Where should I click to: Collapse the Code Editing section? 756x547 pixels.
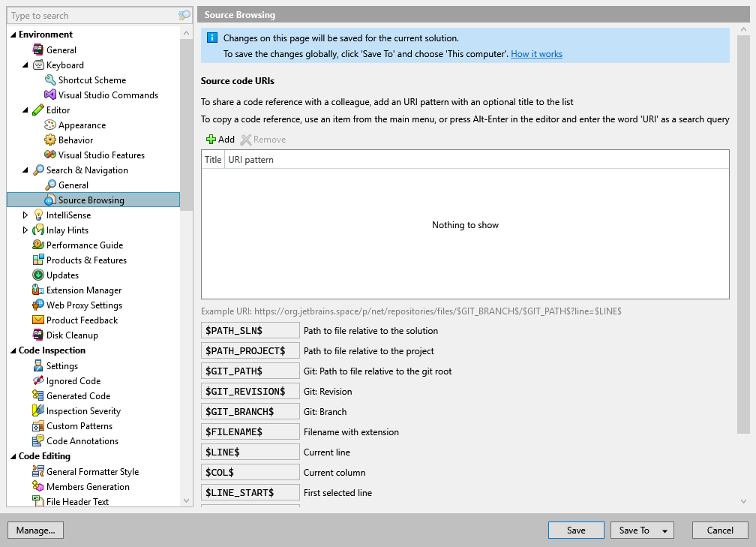[x=13, y=456]
